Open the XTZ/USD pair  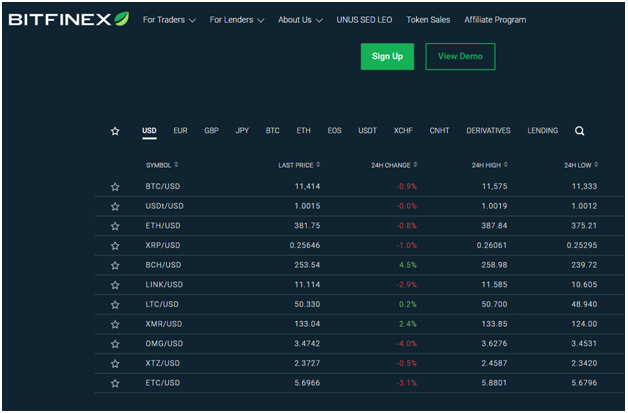[x=162, y=363]
